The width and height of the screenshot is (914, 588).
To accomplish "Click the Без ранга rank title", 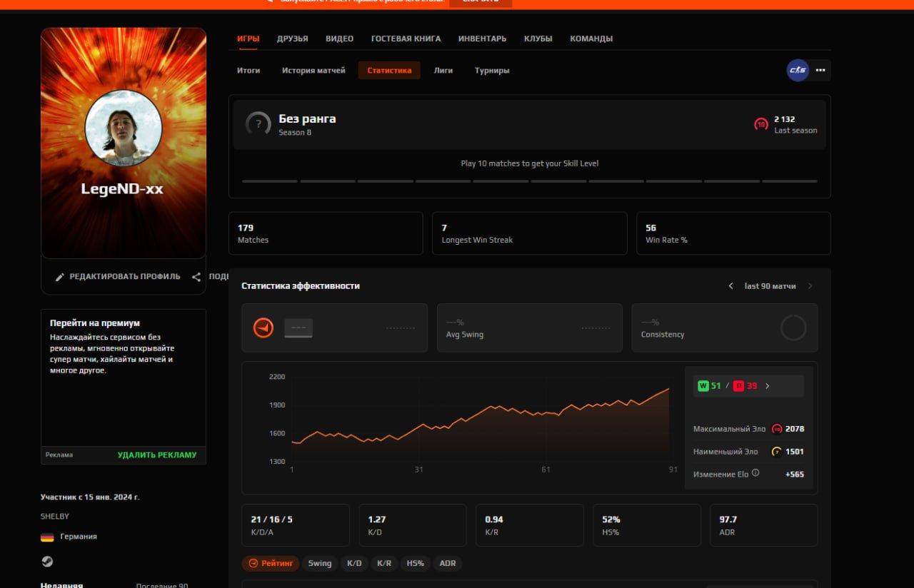I will click(307, 119).
